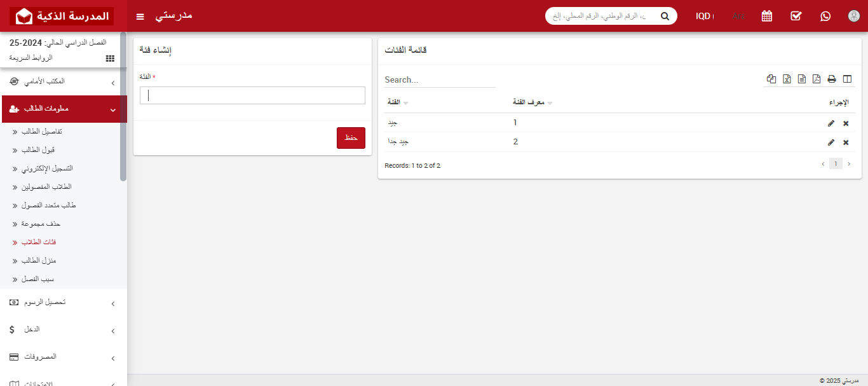Click the حفظ save button

pyautogui.click(x=351, y=138)
